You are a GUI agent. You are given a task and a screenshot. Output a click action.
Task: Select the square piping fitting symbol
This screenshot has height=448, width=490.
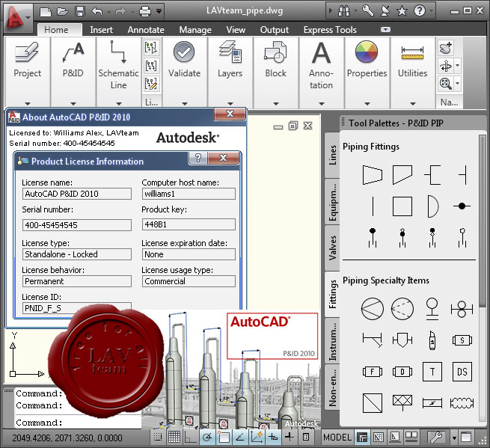coord(402,206)
